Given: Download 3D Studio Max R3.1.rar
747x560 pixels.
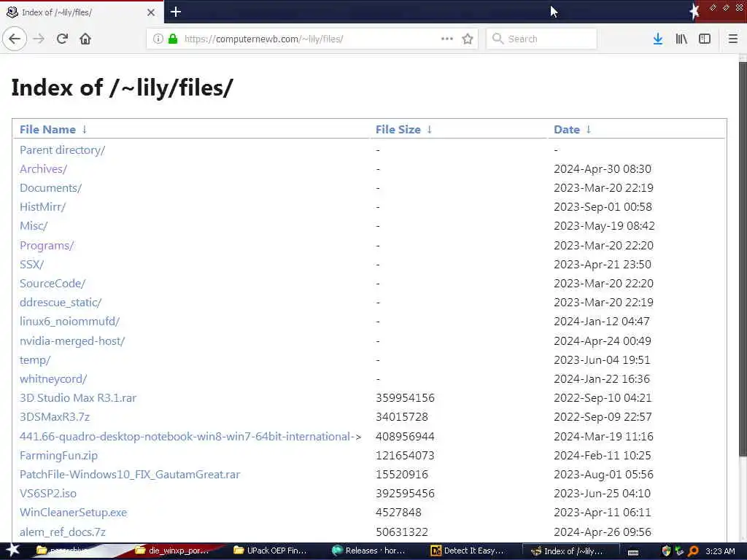Looking at the screenshot, I should click(x=78, y=398).
